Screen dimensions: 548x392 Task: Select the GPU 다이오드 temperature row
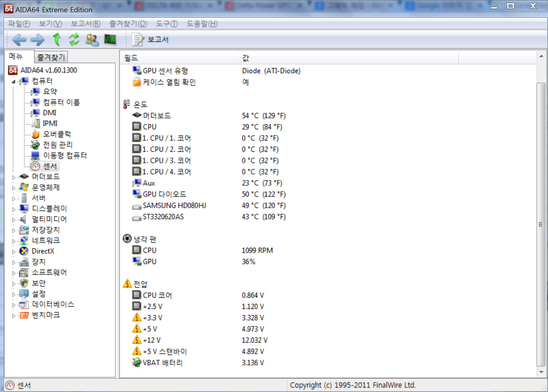tap(328, 194)
